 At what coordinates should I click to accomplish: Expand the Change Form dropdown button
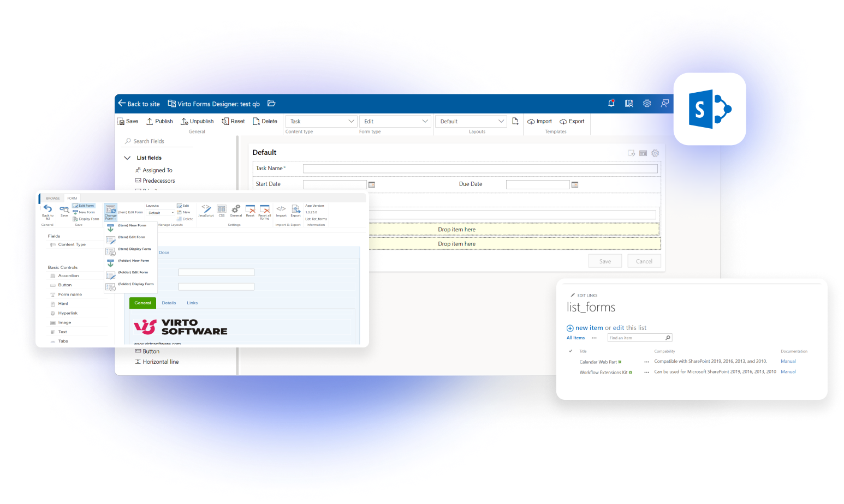tap(110, 212)
